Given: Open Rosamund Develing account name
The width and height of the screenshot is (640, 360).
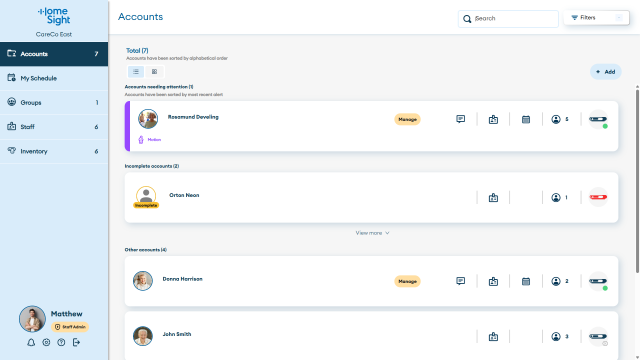Looking at the screenshot, I should pos(193,117).
